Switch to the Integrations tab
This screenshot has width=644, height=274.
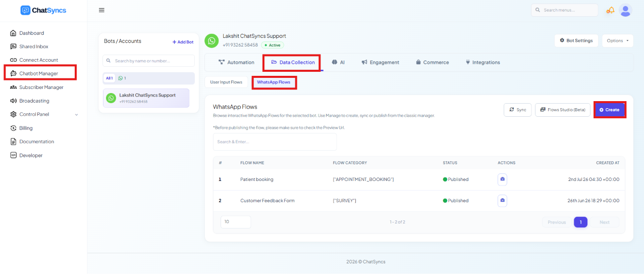click(x=482, y=62)
